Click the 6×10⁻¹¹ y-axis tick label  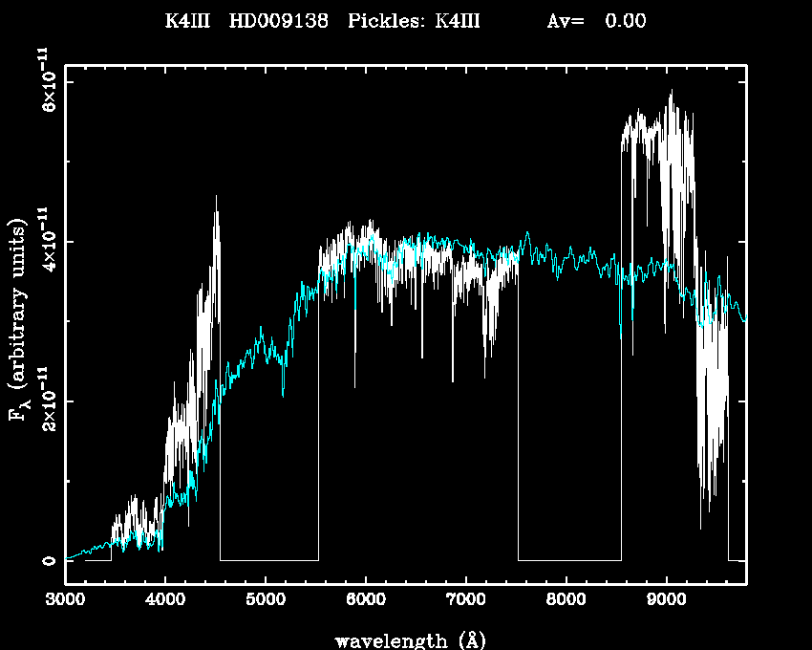pyautogui.click(x=43, y=80)
